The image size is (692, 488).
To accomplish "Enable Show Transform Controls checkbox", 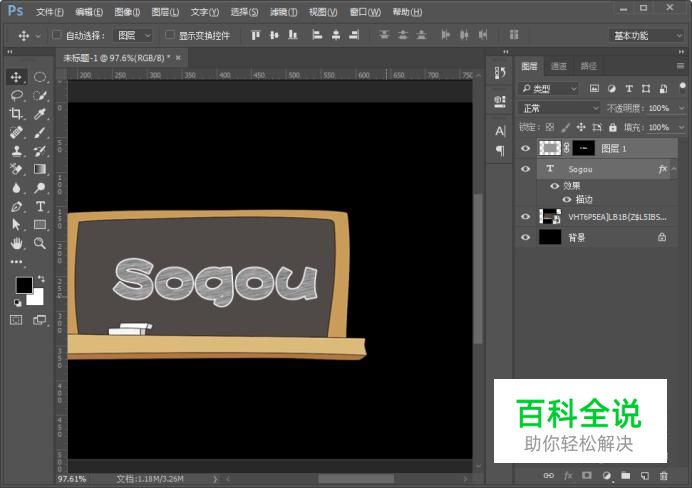I will (169, 35).
